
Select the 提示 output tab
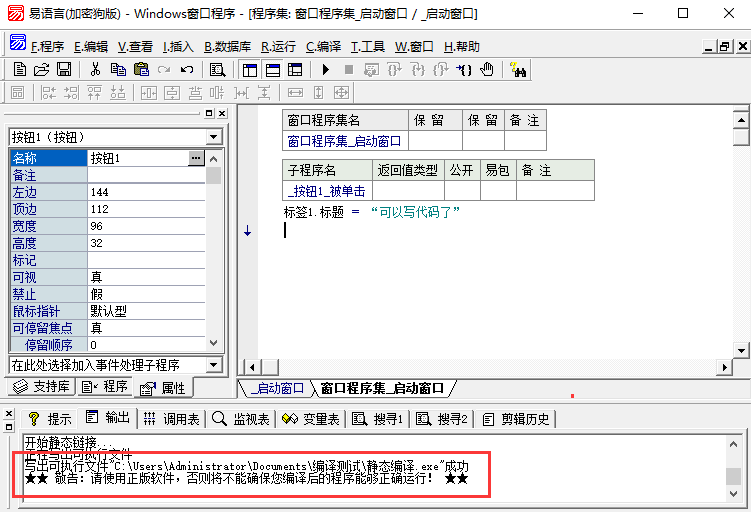click(x=50, y=418)
